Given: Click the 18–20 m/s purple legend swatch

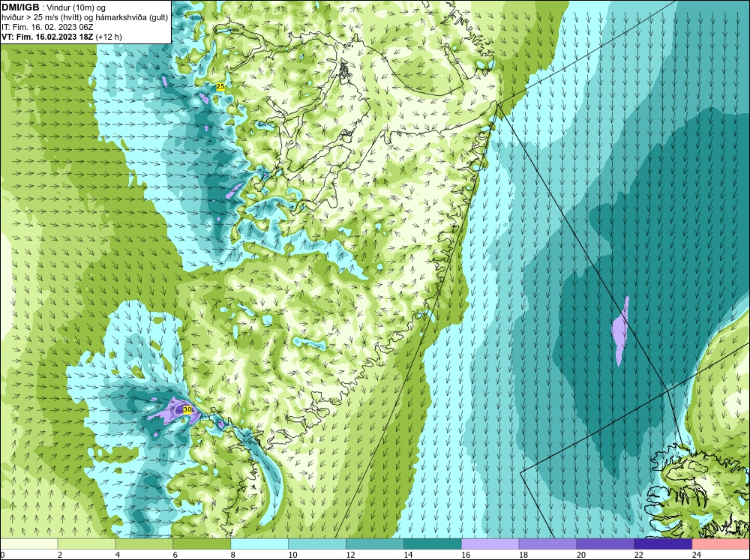Looking at the screenshot, I should [547, 544].
